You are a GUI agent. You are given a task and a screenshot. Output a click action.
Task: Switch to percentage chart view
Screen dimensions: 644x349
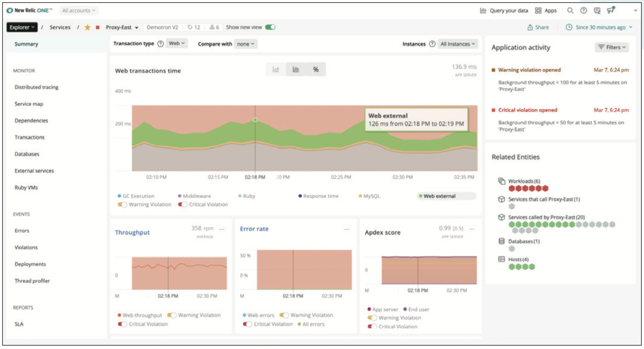tap(316, 69)
